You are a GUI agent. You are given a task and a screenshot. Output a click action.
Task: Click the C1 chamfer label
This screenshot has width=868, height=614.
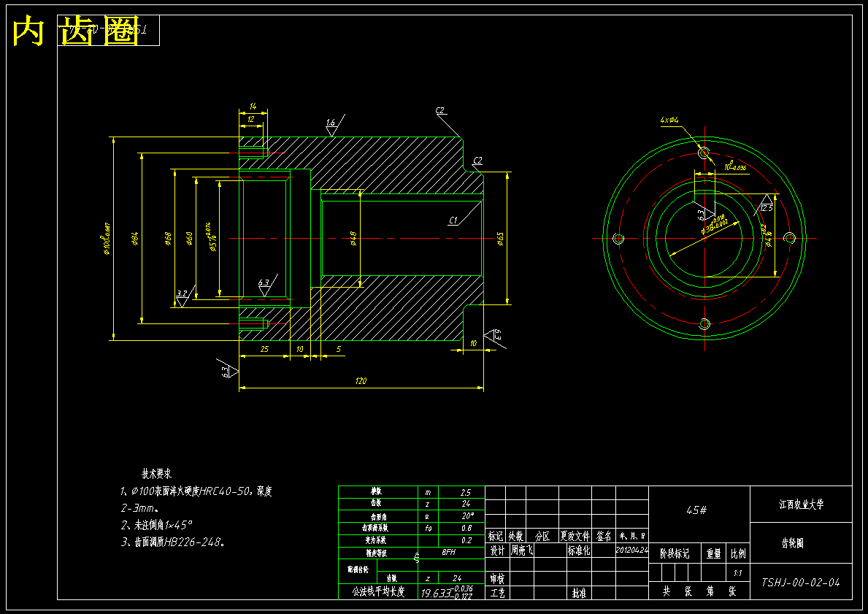[453, 220]
